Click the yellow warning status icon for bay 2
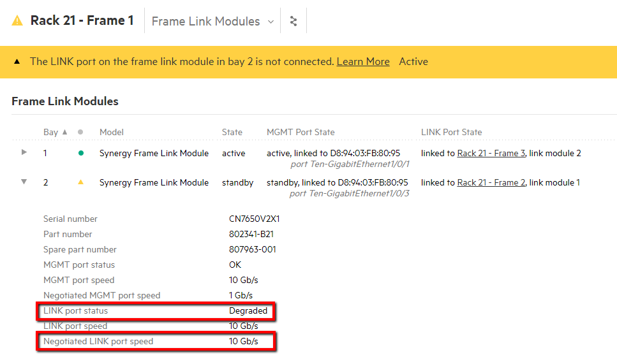This screenshot has width=617, height=364. tap(80, 182)
